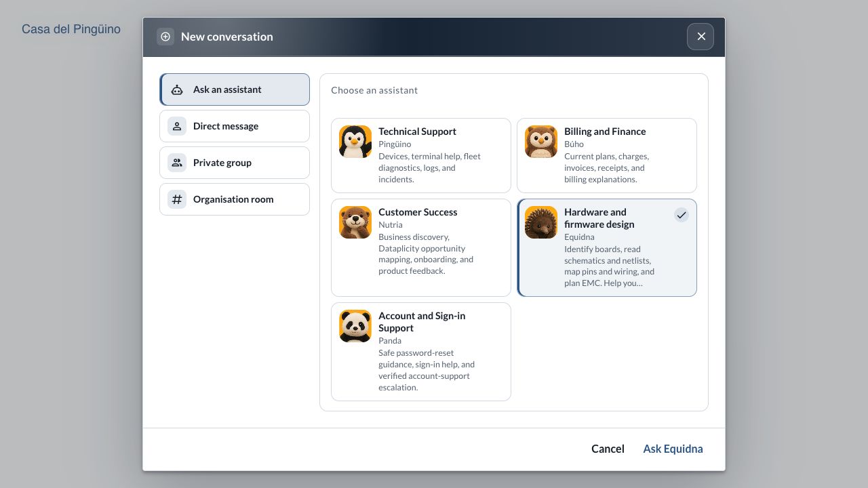Screen dimensions: 868x488
Task: Click the hash icon for Organisation room
Action: click(x=177, y=199)
